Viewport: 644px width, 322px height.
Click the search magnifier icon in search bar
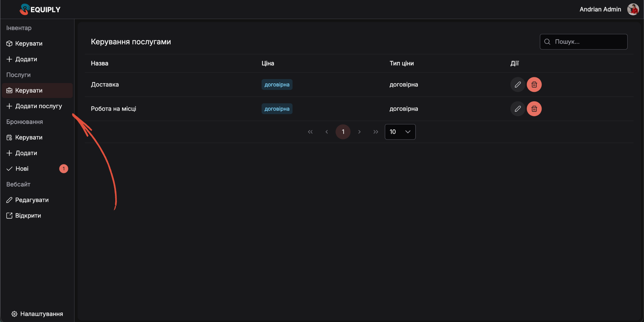click(547, 42)
